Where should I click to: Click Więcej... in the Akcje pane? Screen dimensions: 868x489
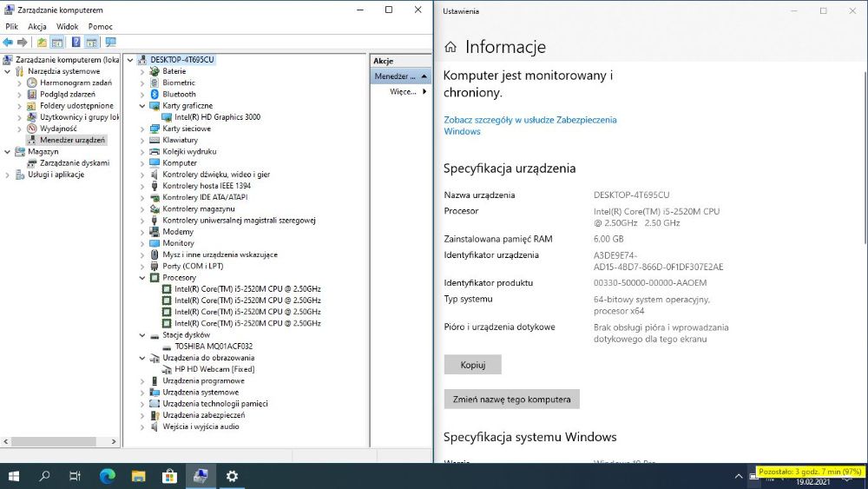(403, 91)
